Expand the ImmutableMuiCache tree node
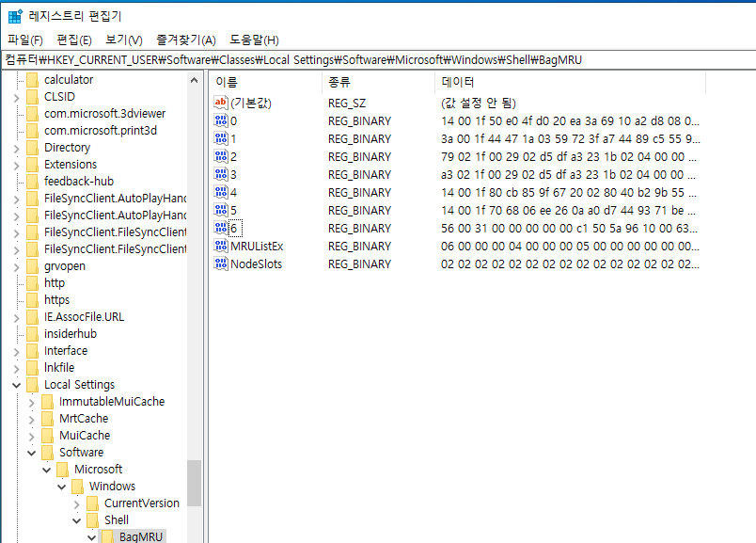The height and width of the screenshot is (543, 756). (x=31, y=403)
